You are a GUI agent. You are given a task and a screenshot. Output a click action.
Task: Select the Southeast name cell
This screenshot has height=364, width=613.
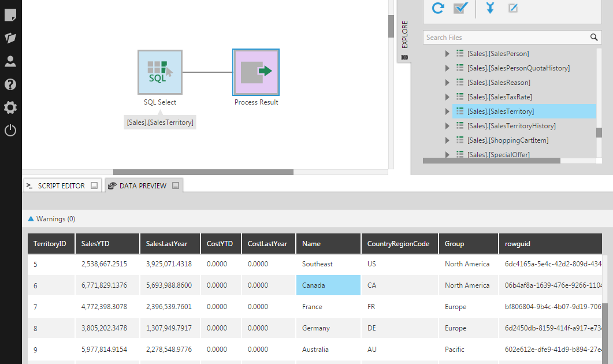tap(328, 264)
